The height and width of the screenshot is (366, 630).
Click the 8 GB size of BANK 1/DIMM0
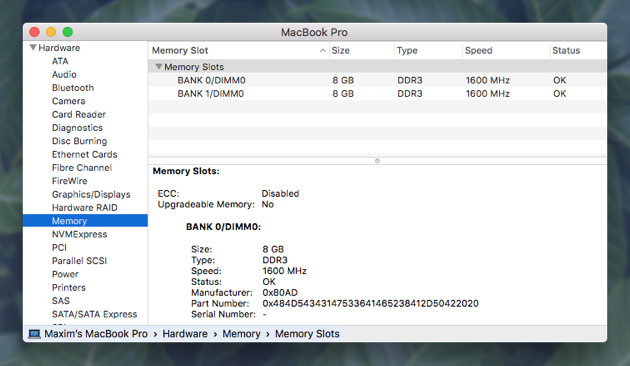point(343,94)
